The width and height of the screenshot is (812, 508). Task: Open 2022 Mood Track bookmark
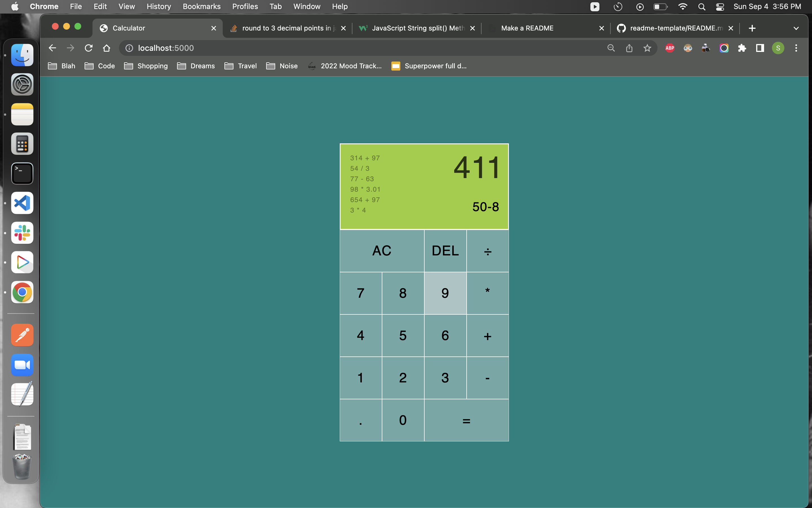(x=345, y=66)
